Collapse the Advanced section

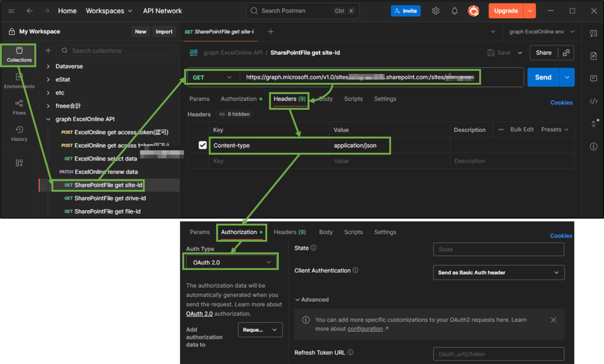click(312, 300)
